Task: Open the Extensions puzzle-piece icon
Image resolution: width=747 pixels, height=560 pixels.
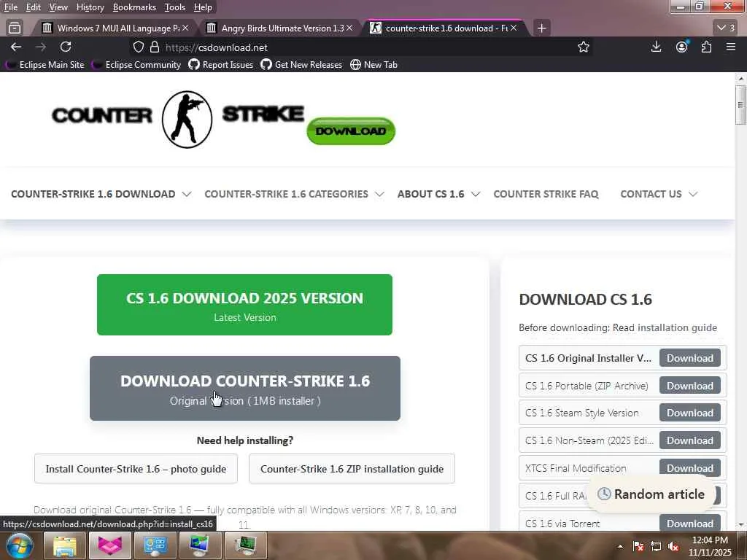Action: point(706,47)
